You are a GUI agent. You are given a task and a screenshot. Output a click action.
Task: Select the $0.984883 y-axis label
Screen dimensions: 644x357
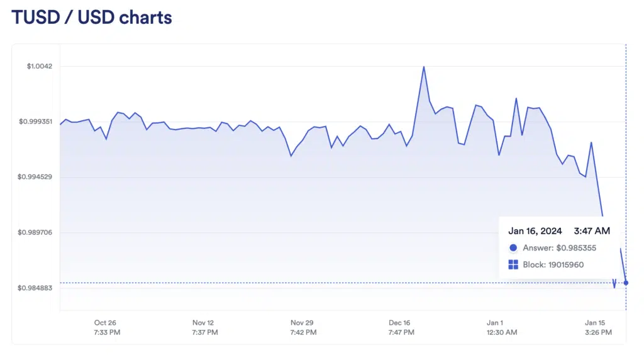35,288
